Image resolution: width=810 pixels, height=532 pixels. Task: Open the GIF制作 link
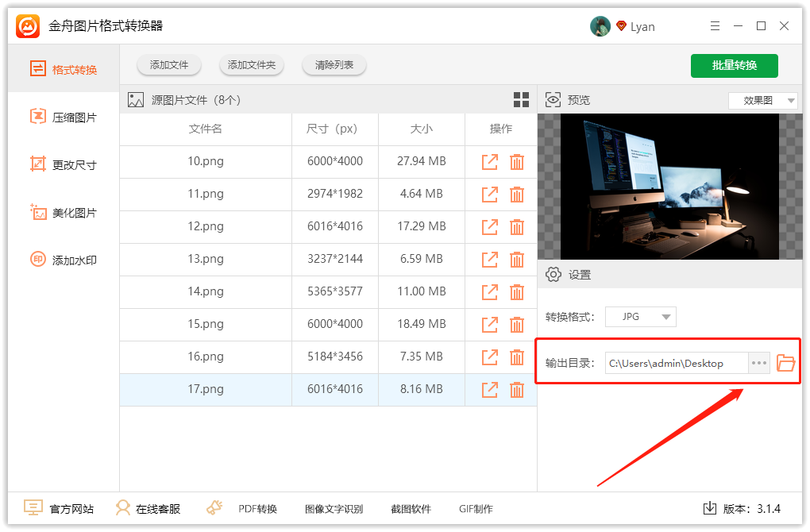[x=476, y=509]
